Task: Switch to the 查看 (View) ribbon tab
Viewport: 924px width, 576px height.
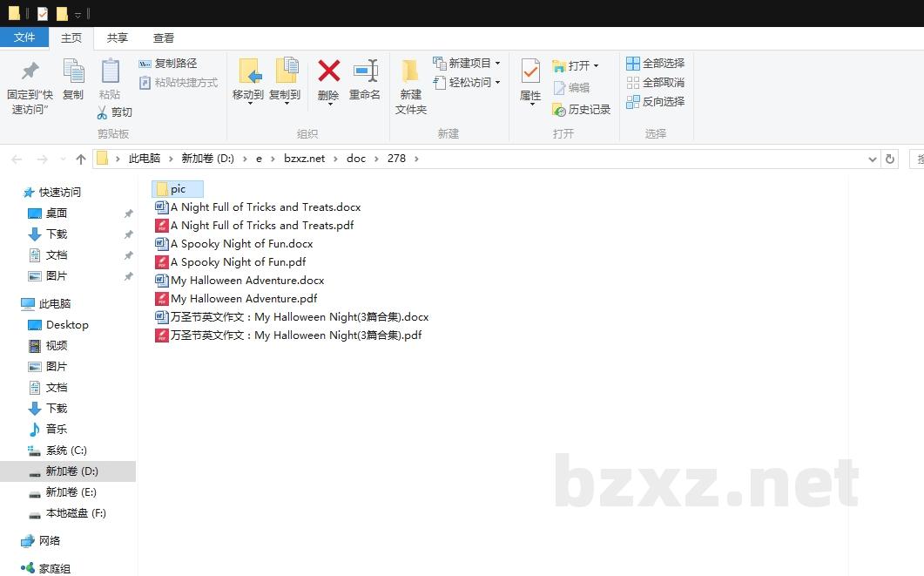Action: [x=164, y=37]
